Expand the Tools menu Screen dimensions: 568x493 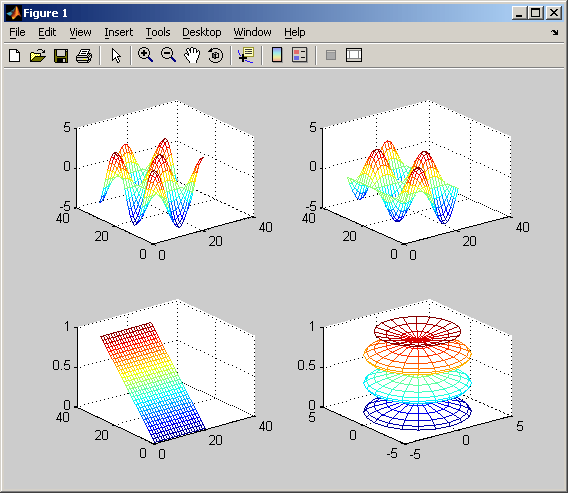(158, 32)
